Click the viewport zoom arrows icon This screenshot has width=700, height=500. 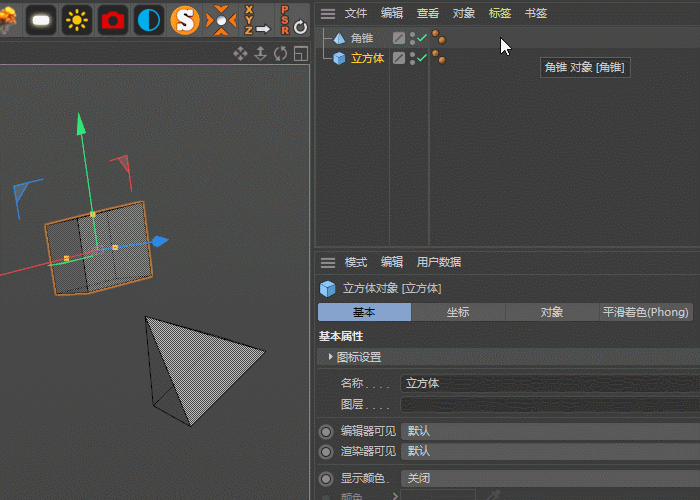(x=260, y=54)
